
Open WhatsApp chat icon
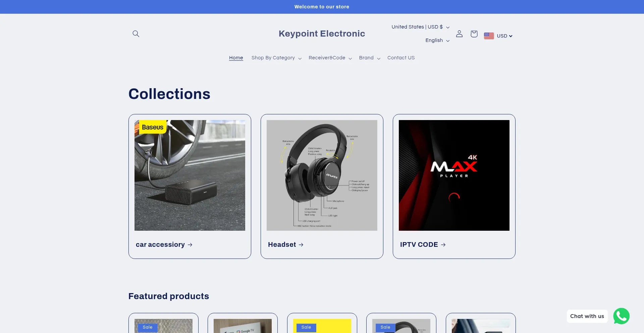point(621,316)
